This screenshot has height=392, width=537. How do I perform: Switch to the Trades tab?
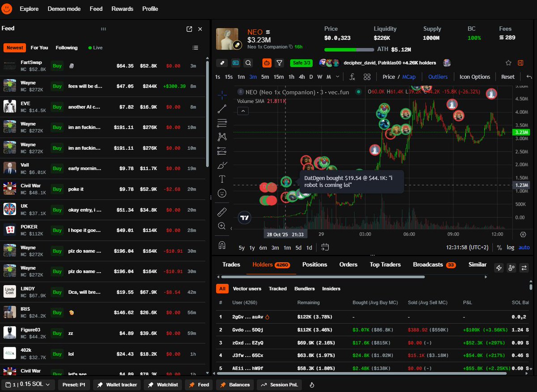point(231,265)
